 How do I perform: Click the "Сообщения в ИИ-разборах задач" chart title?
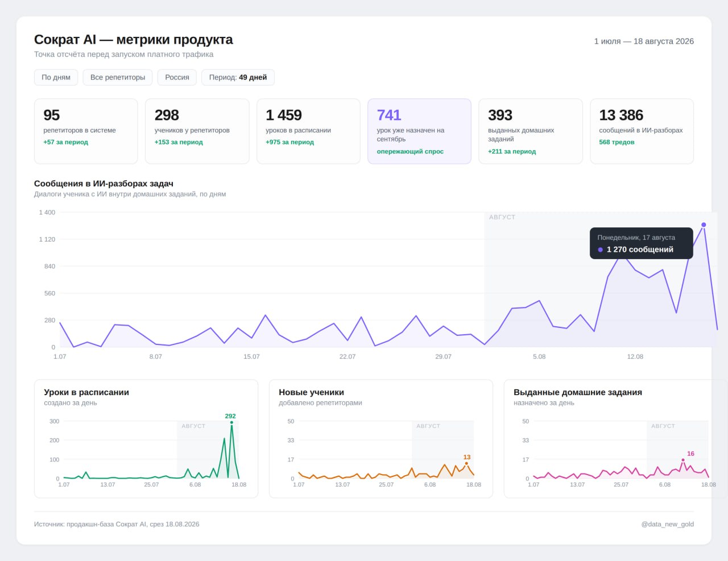(104, 184)
